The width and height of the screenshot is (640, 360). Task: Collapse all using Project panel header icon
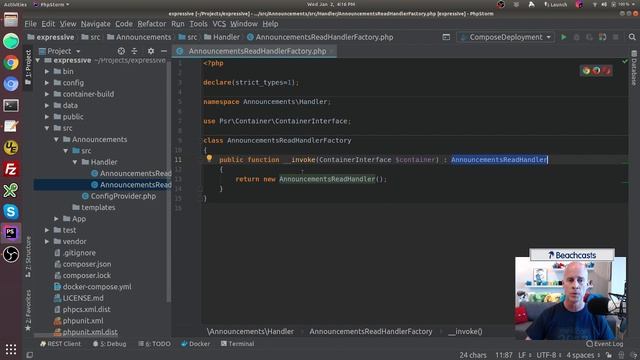click(134, 51)
